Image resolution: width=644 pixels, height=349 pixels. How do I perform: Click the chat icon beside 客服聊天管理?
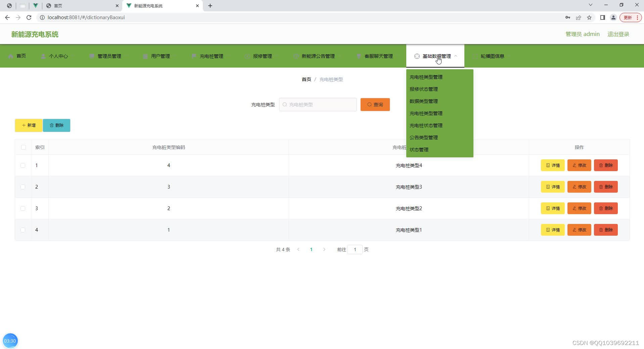pos(358,56)
